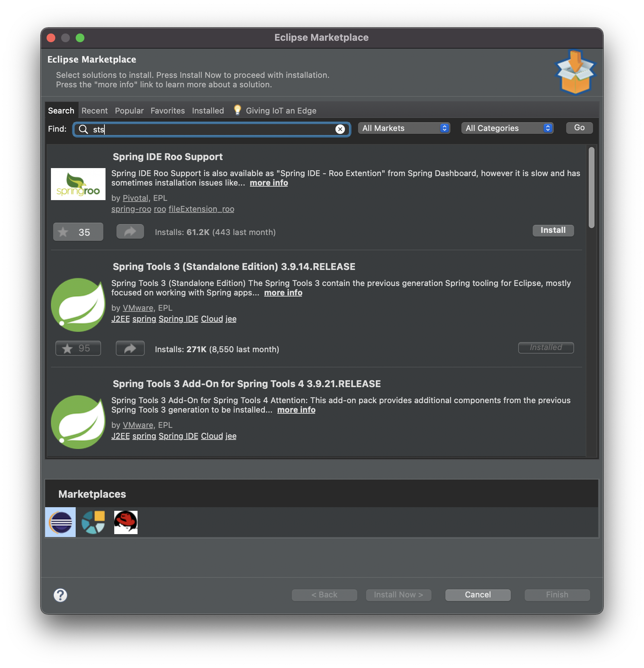Click the Go search button
Screen dimensions: 644x668
(579, 128)
